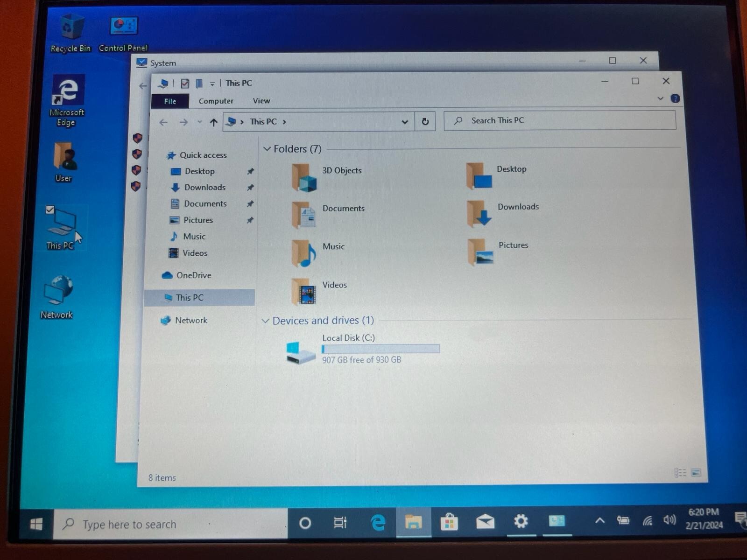
Task: Click the taskbar search box
Action: click(x=170, y=524)
